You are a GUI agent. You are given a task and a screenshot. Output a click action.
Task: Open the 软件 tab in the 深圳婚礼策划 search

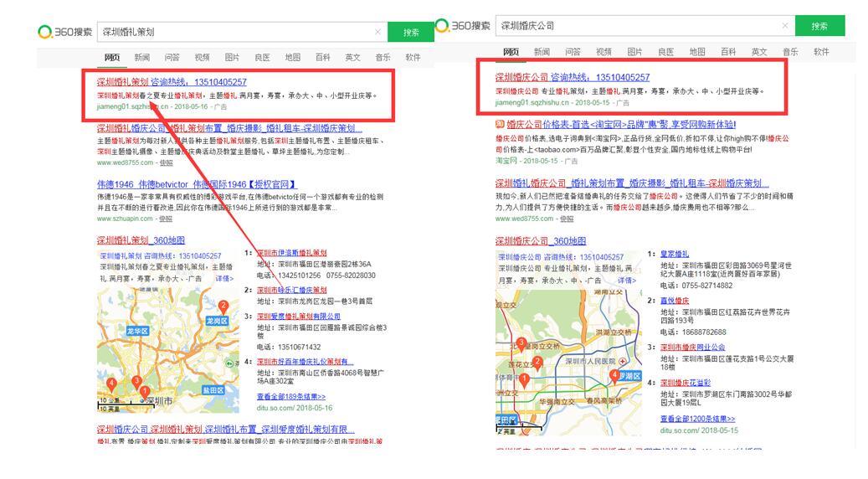coord(413,58)
